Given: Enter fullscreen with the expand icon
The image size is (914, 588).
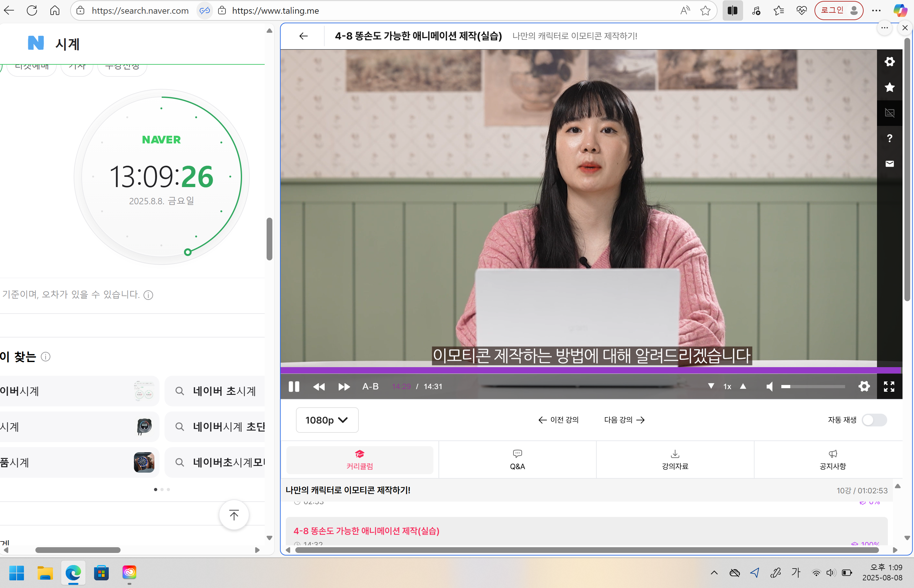Looking at the screenshot, I should (x=889, y=386).
